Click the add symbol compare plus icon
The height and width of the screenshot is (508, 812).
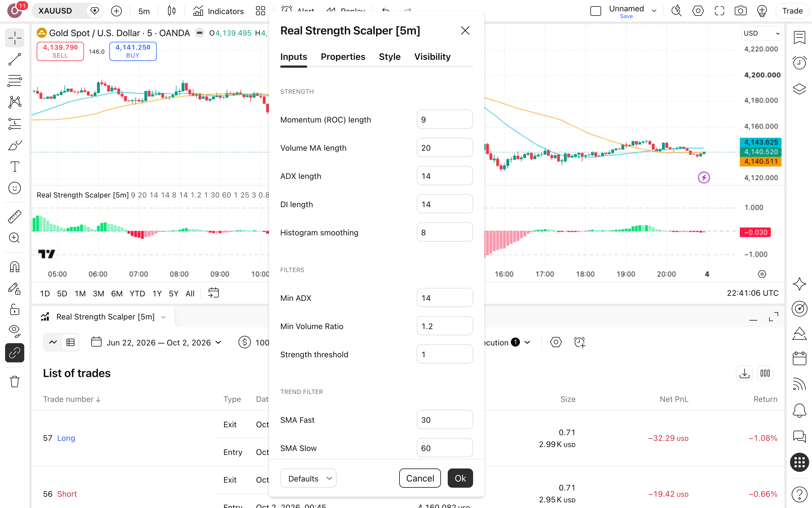pos(116,11)
